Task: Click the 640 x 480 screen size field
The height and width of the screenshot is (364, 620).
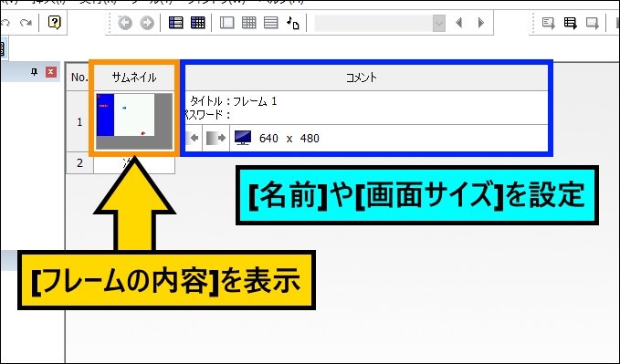Action: click(x=289, y=139)
